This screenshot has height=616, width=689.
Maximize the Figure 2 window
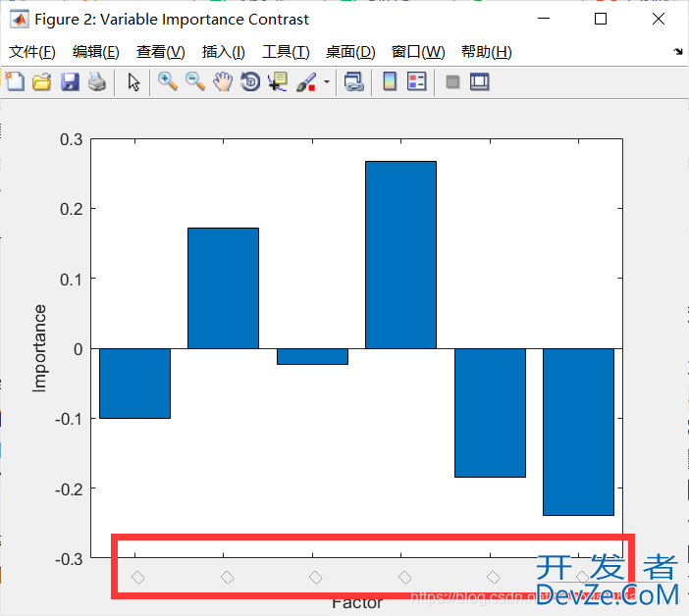tap(601, 19)
